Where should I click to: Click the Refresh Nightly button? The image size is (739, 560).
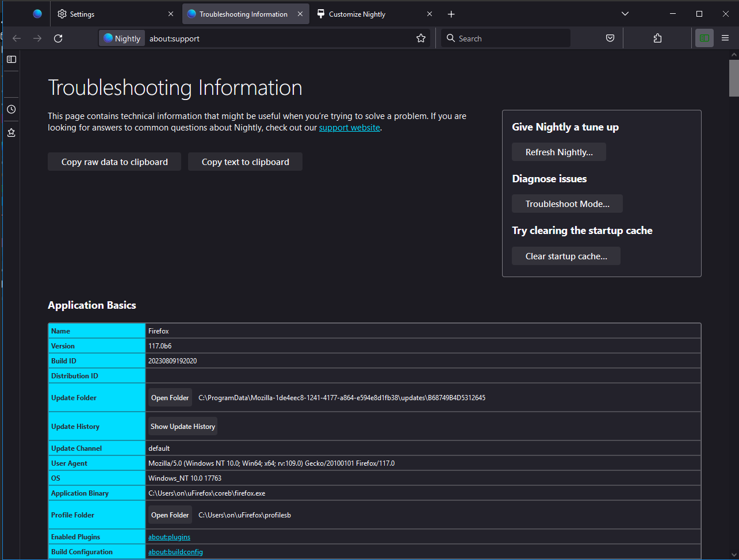(559, 152)
